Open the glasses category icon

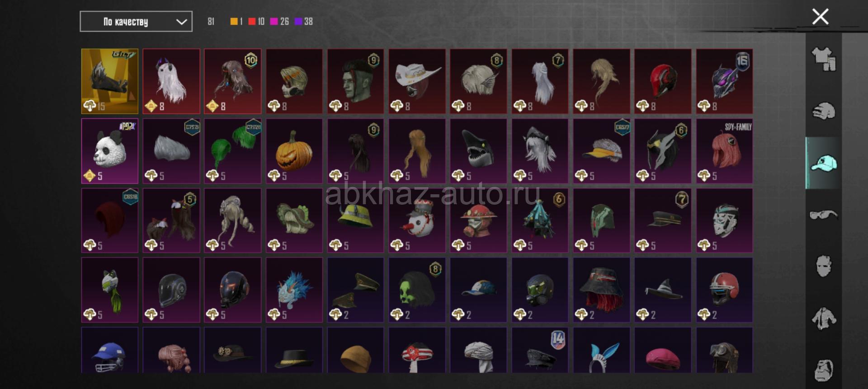point(824,215)
